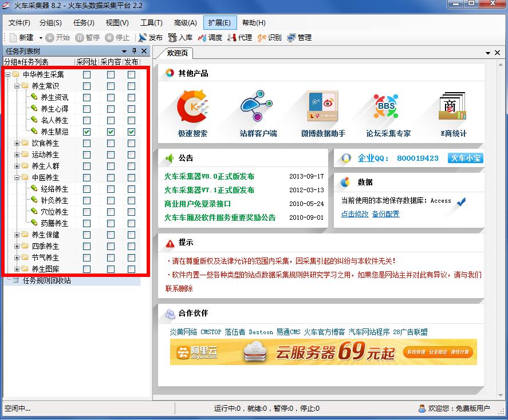Click the 识别 recognition toolbar icon
Image resolution: width=508 pixels, height=420 pixels.
(x=262, y=38)
